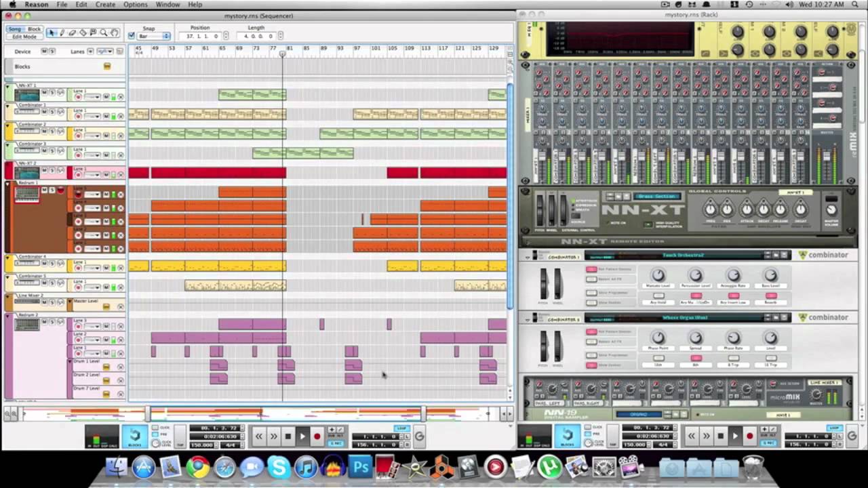Toggle Pre-count in sequencer transport
Image resolution: width=868 pixels, height=488 pixels.
click(155, 434)
